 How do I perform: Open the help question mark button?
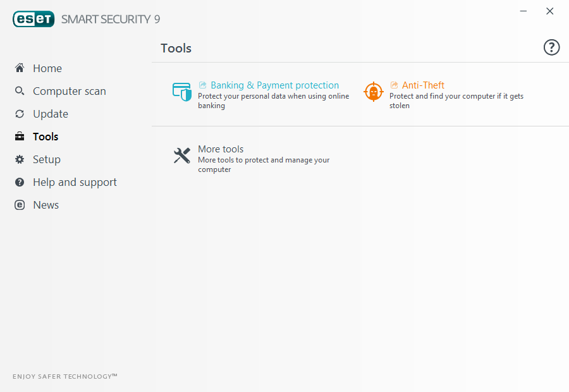(x=551, y=47)
